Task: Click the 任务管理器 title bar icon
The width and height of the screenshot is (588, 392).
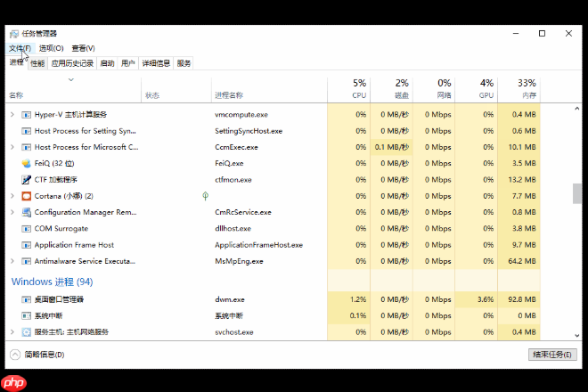Action: (x=14, y=34)
